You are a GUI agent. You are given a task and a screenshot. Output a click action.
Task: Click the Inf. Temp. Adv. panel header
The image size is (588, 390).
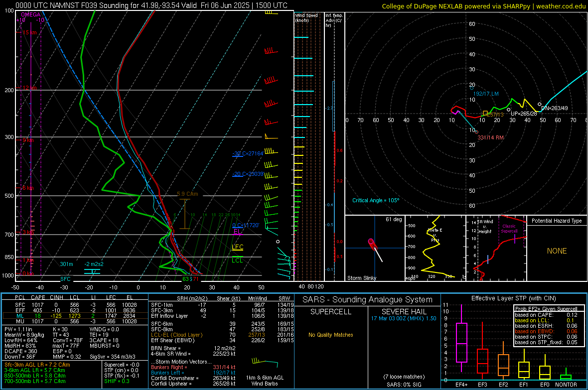click(x=334, y=20)
